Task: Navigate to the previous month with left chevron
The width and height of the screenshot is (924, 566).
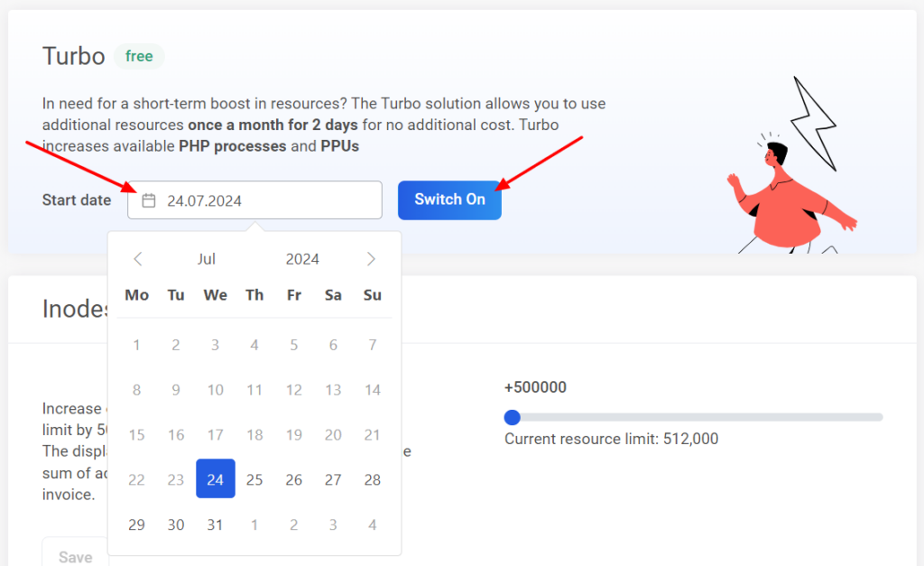Action: pos(137,259)
